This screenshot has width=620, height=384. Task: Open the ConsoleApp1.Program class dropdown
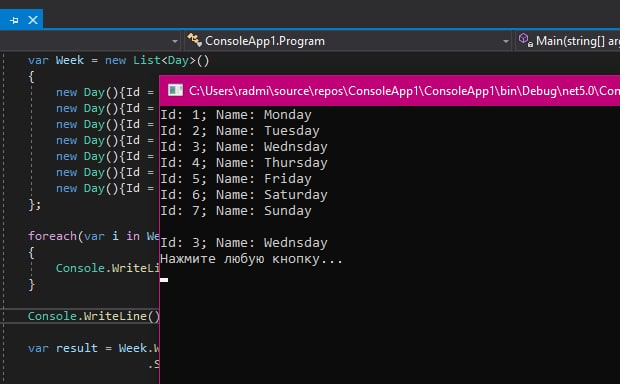coord(505,41)
